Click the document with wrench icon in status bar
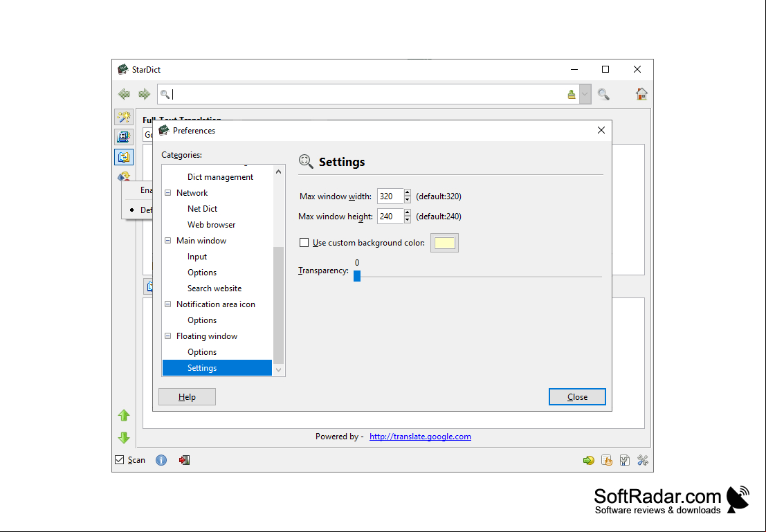Screen dimensions: 766x532 click(x=625, y=460)
